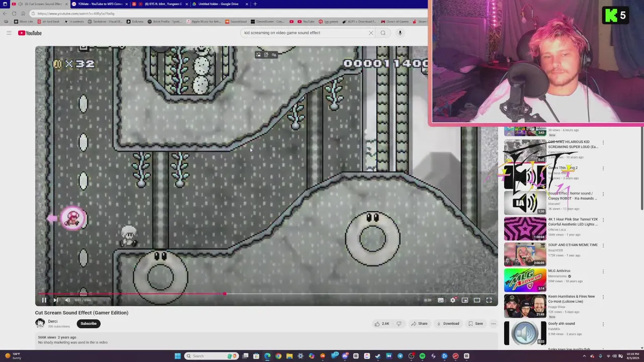The height and width of the screenshot is (362, 644).
Task: Open Apple Music for Artists bookmark
Action: pos(203,22)
